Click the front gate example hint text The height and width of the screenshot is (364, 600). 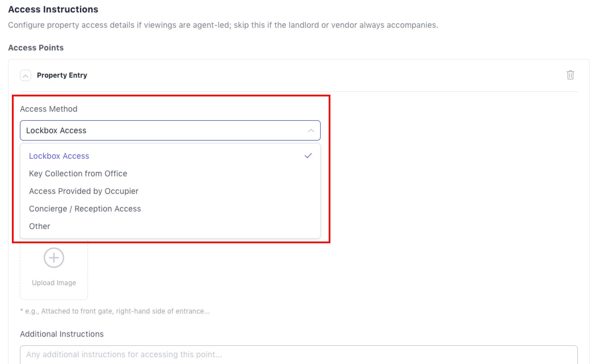click(x=115, y=311)
